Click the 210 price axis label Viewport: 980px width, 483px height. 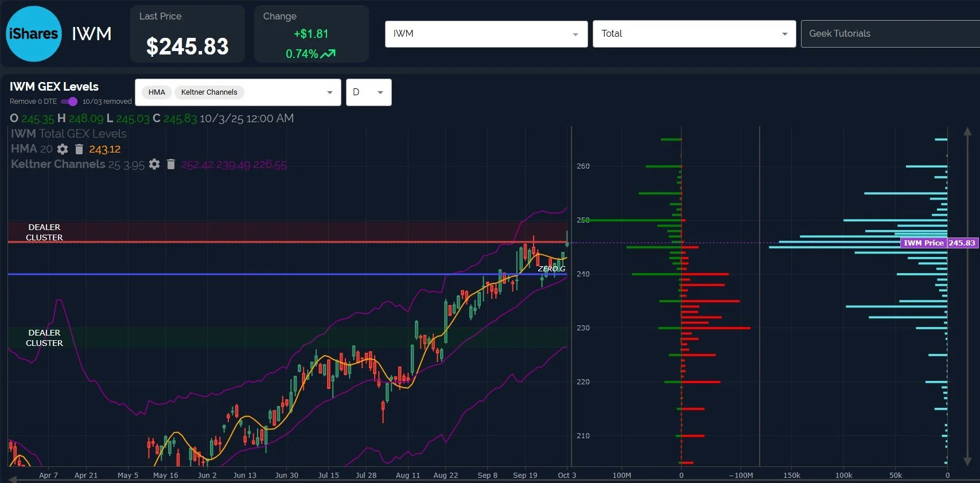pyautogui.click(x=583, y=435)
